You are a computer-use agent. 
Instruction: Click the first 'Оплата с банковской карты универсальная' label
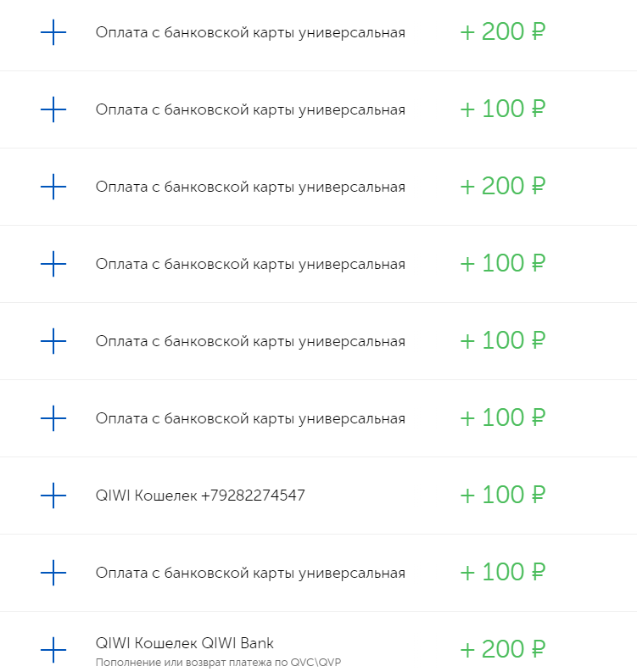pos(250,33)
